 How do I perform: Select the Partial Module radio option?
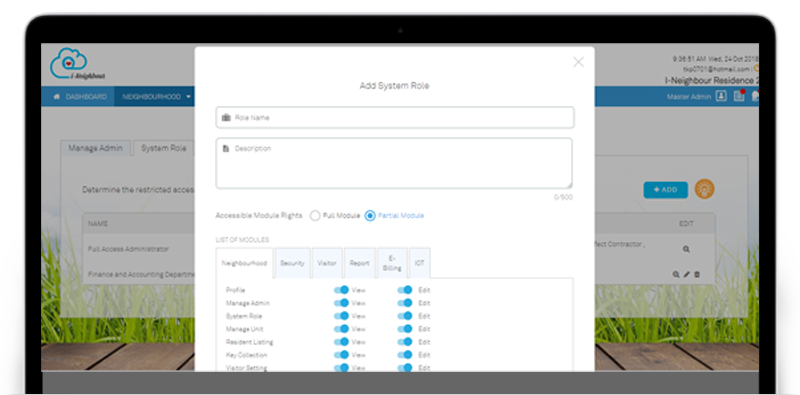point(370,216)
